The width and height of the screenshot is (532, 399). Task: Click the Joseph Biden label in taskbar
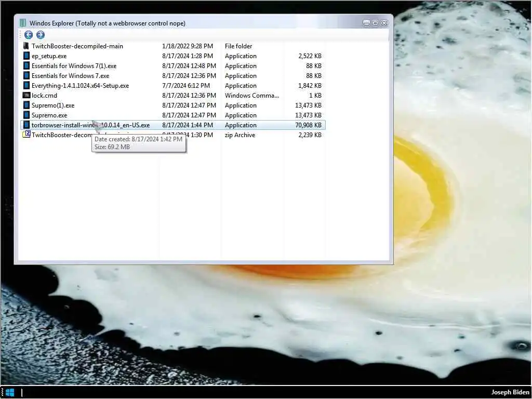pyautogui.click(x=510, y=392)
